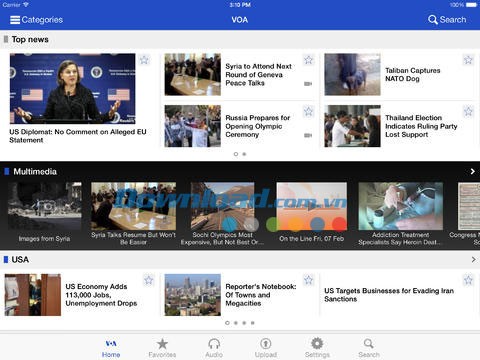The width and height of the screenshot is (480, 360).
Task: Open the Search tab in bottom bar
Action: 369,348
